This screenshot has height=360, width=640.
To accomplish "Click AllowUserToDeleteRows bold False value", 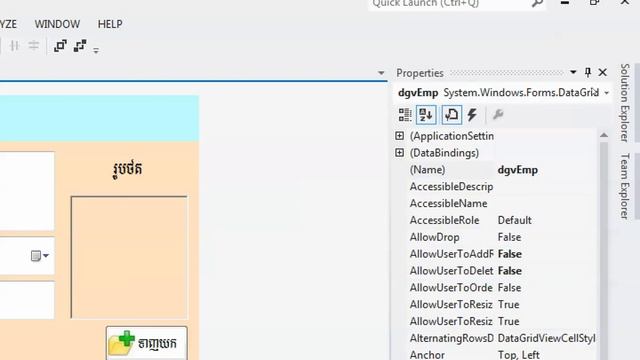I will click(509, 271).
